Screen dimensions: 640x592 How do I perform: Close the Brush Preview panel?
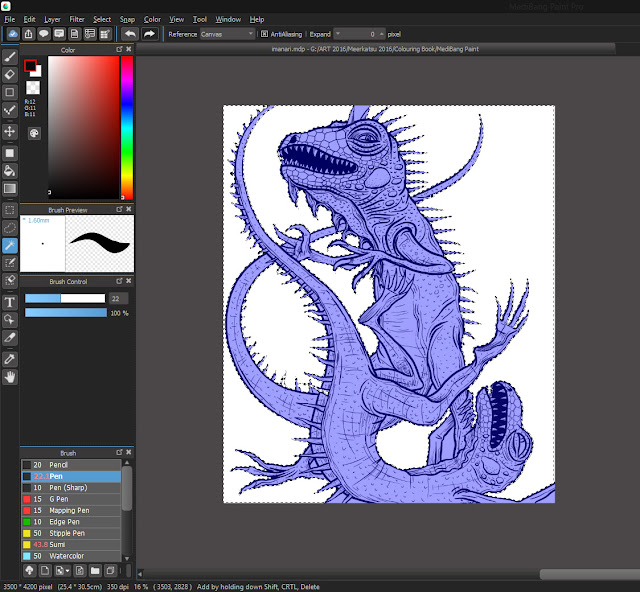click(x=129, y=209)
